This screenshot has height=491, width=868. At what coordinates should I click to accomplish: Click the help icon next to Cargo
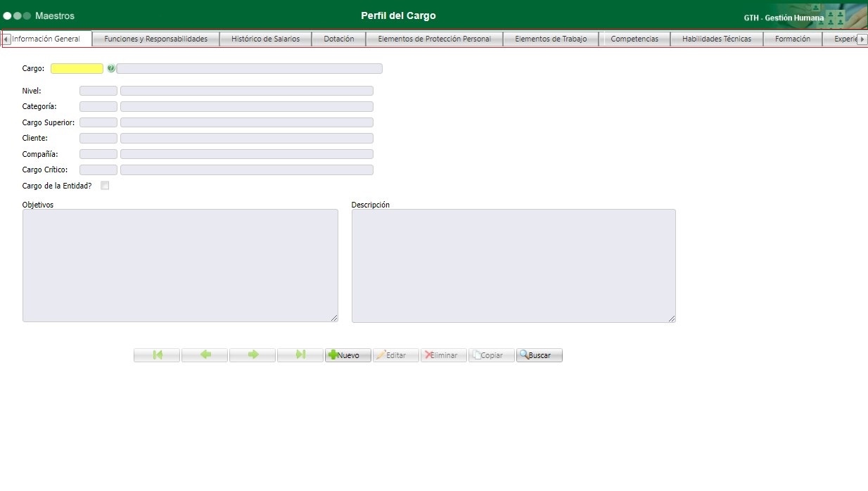111,68
